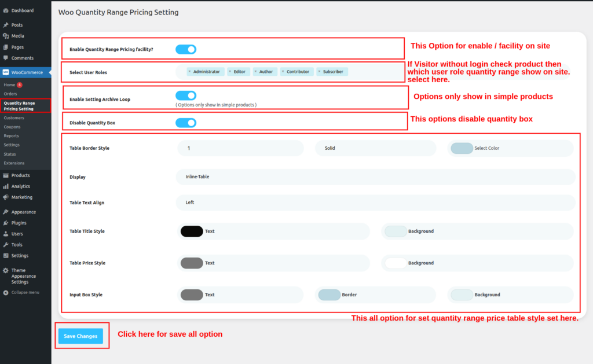This screenshot has width=593, height=364.
Task: Open WooCommerce Coupons submenu item
Action: (12, 127)
